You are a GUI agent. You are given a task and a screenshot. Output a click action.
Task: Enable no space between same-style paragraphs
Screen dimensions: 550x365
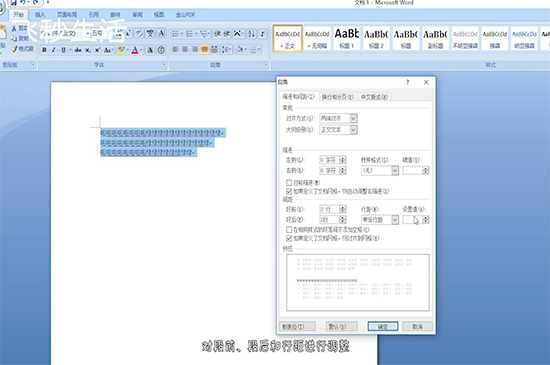point(289,230)
